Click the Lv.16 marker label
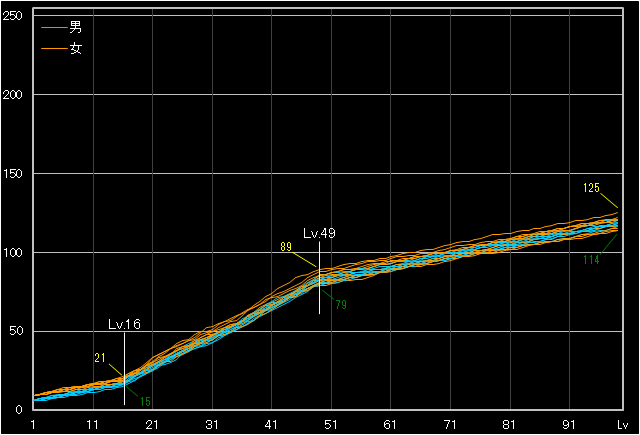The image size is (640, 435). [x=124, y=324]
